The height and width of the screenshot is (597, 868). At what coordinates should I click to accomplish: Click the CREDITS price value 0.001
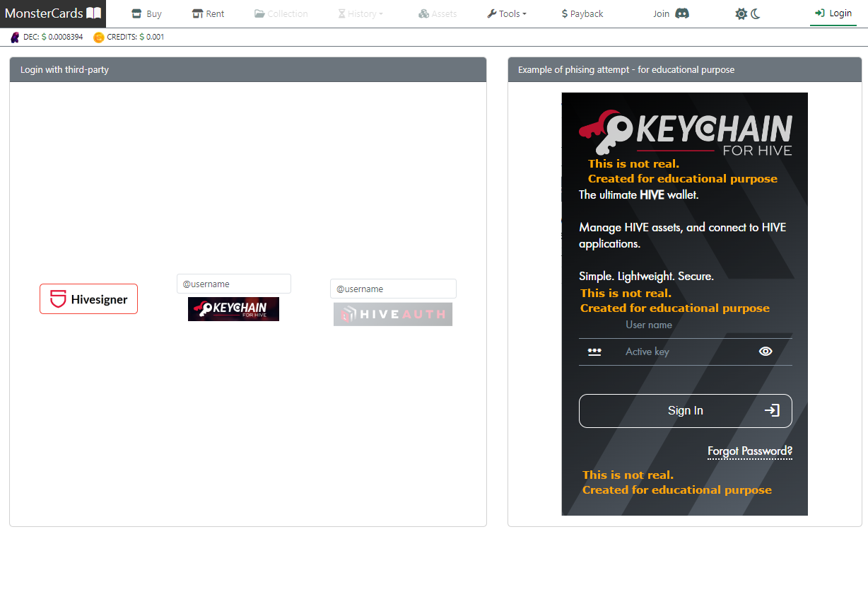point(155,37)
